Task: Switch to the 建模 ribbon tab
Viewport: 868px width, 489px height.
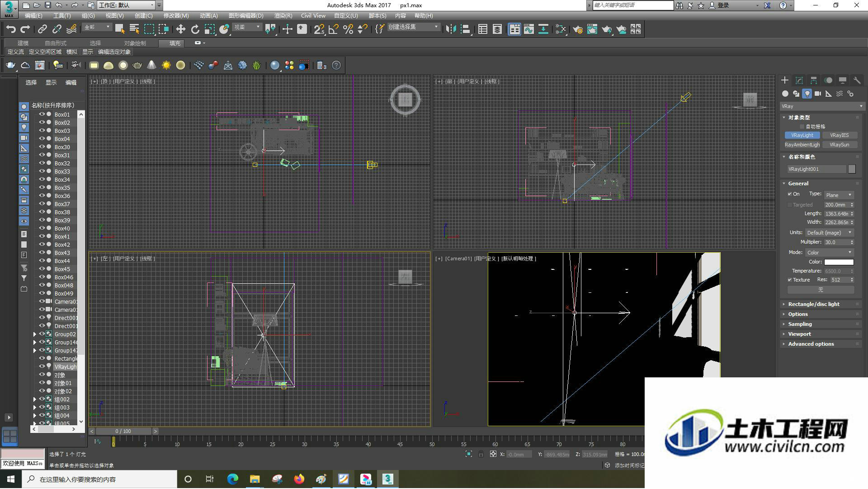Action: tap(23, 43)
